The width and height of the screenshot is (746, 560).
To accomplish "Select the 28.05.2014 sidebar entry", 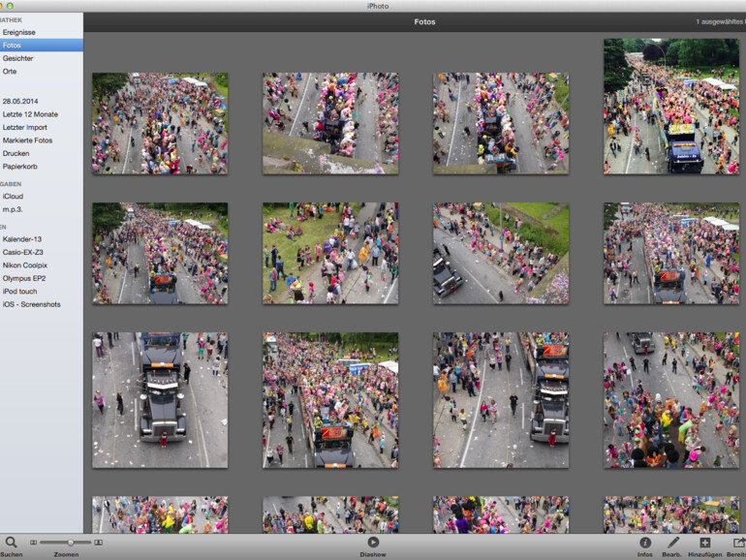I will [20, 102].
